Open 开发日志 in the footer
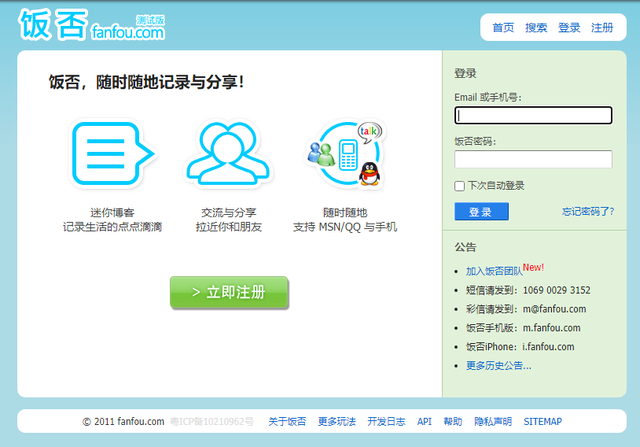 (386, 422)
